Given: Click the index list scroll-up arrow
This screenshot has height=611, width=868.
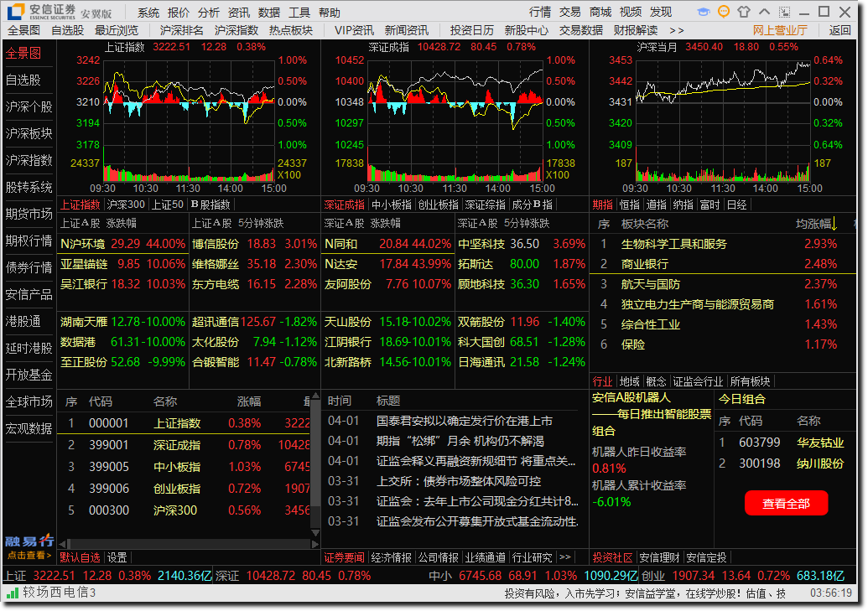Looking at the screenshot, I should coord(315,396).
